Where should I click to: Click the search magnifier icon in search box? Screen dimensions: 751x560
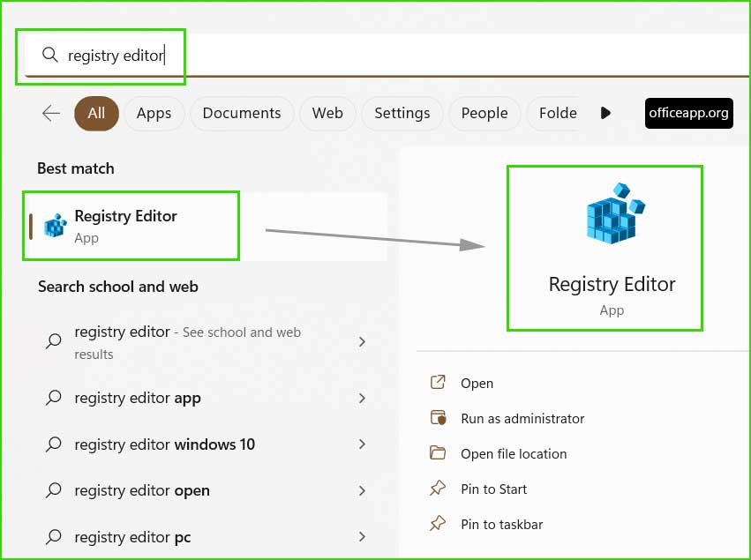coord(49,55)
